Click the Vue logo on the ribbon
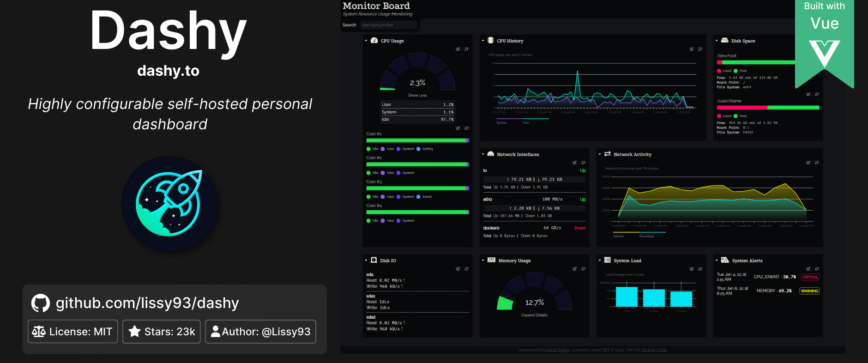This screenshot has height=363, width=868. (x=824, y=54)
